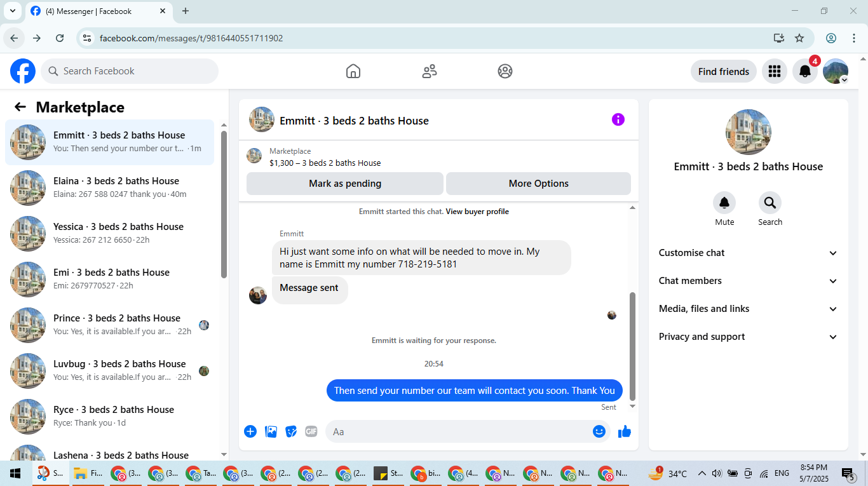Open the notifications bell with 4 alerts

[x=805, y=71]
